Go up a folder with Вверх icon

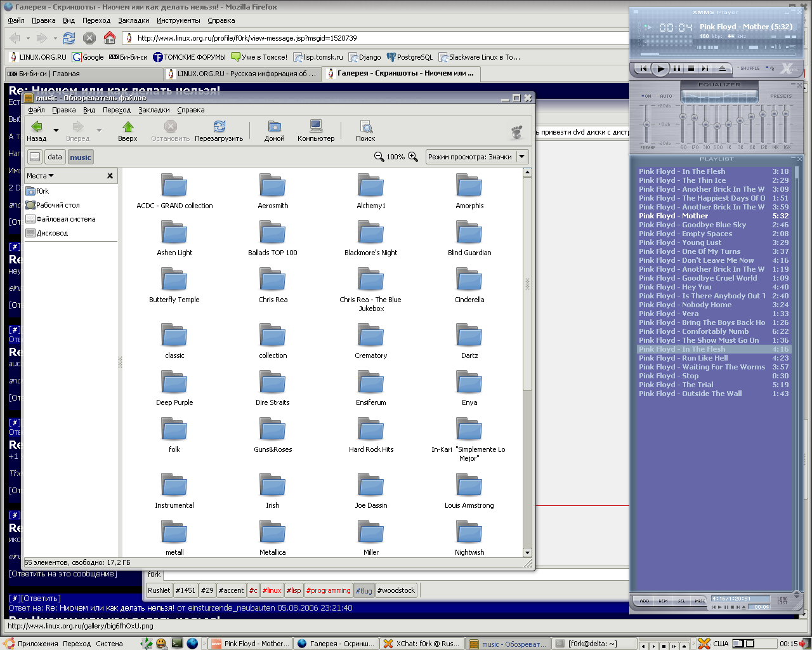tap(128, 131)
